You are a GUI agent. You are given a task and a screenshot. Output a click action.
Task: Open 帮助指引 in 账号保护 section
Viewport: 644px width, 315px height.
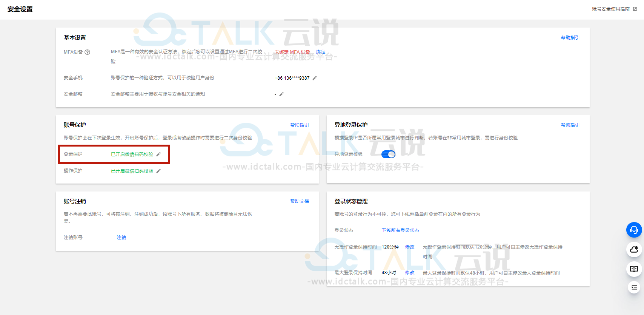pos(300,125)
